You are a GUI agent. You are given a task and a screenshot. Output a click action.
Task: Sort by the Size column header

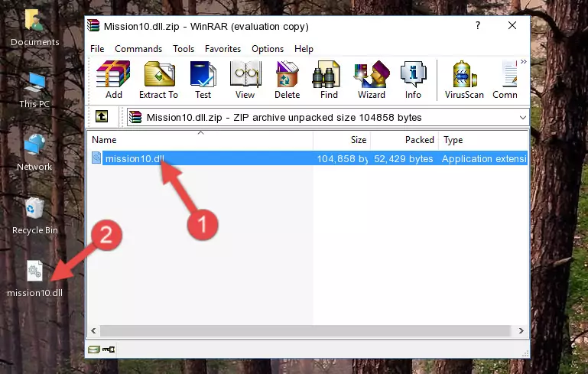(342, 140)
